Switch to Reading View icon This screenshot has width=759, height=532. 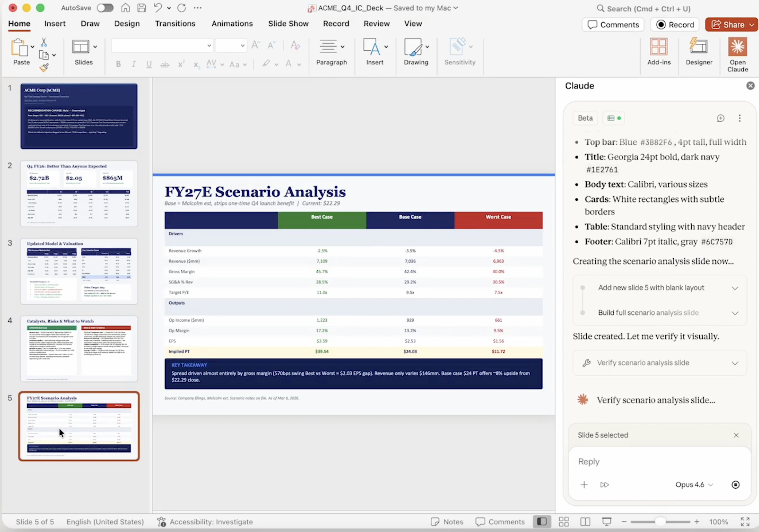585,522
